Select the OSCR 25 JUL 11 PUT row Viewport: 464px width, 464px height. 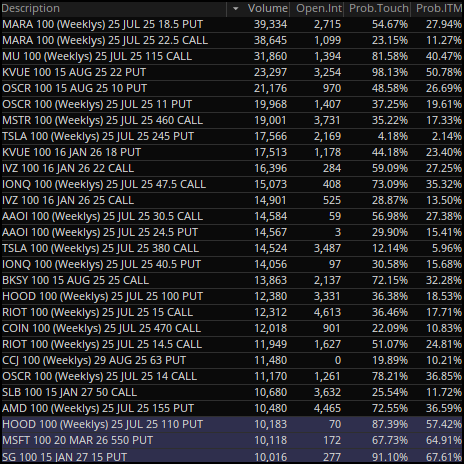(232, 104)
